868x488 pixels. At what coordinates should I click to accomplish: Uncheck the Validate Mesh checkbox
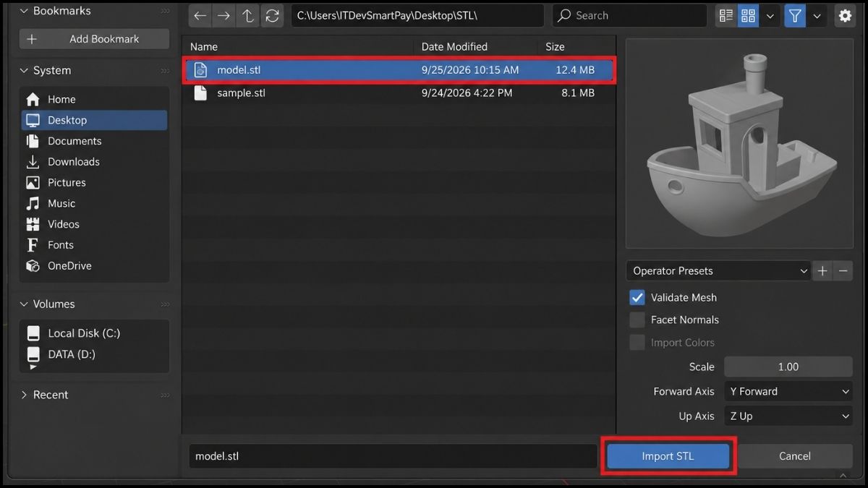[x=637, y=297]
